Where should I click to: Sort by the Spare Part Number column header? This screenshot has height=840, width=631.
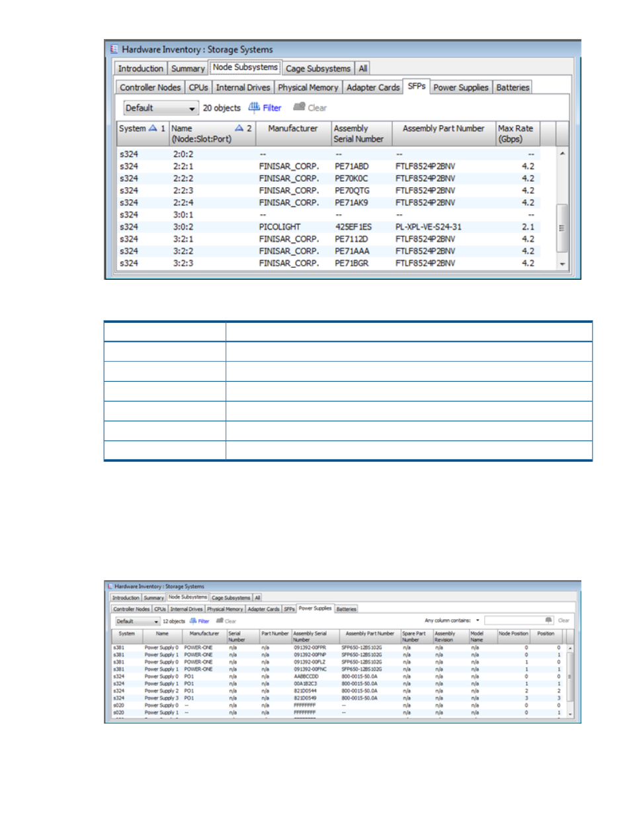tap(416, 636)
